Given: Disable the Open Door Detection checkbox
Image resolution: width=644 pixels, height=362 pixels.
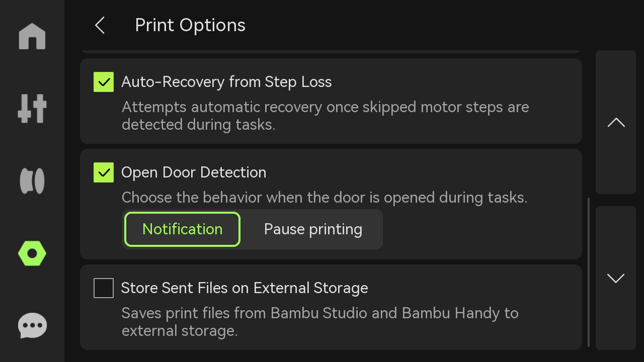Looking at the screenshot, I should point(104,172).
